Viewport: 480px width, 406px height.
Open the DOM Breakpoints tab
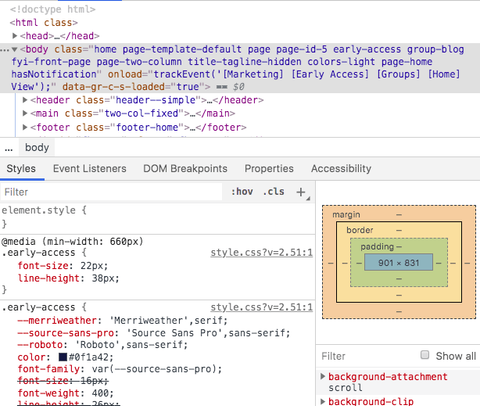pyautogui.click(x=185, y=169)
